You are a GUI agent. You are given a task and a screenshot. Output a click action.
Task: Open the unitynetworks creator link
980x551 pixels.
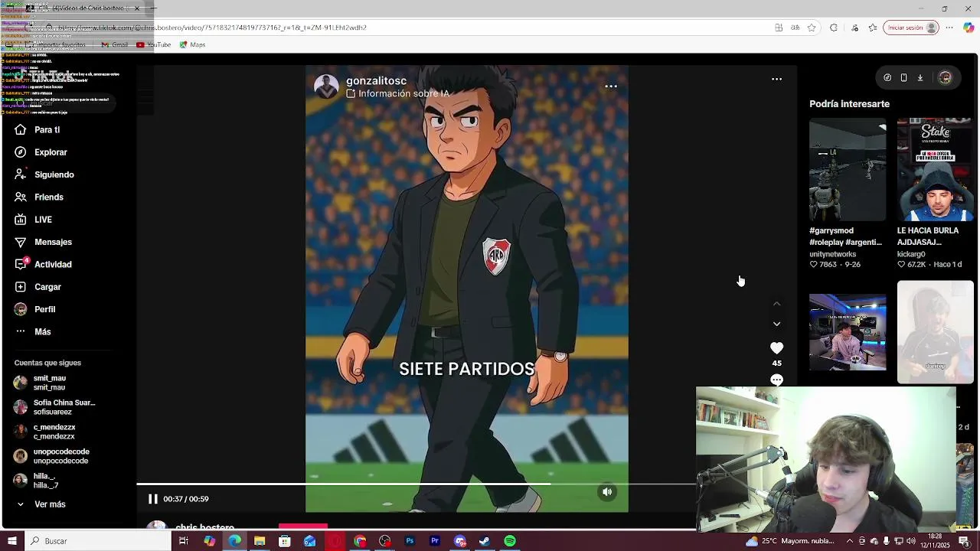[x=833, y=254]
